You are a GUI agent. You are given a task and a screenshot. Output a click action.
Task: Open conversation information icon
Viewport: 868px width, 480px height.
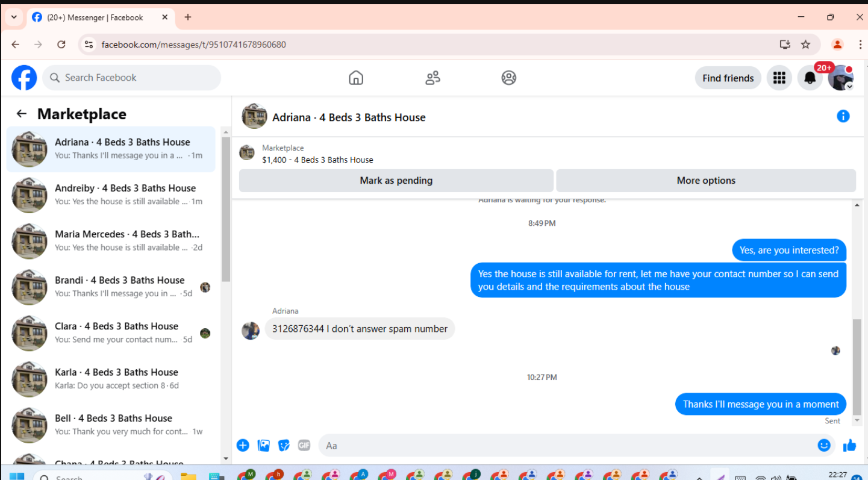coord(843,116)
